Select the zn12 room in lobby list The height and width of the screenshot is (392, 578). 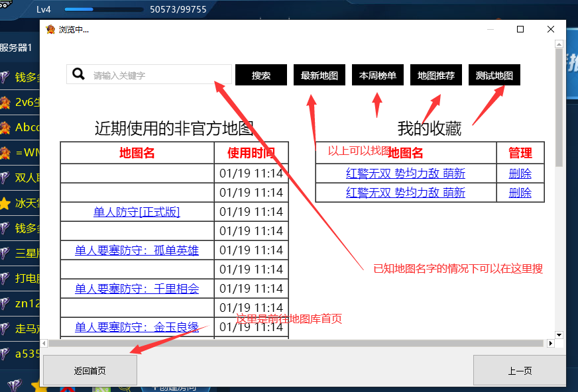20,303
